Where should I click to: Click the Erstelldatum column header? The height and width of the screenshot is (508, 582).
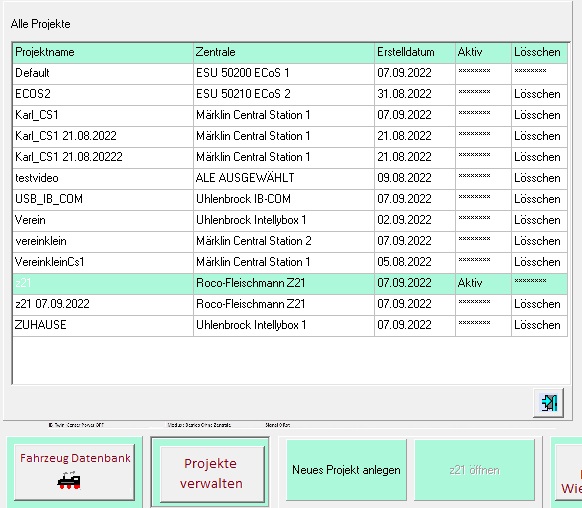tap(415, 52)
